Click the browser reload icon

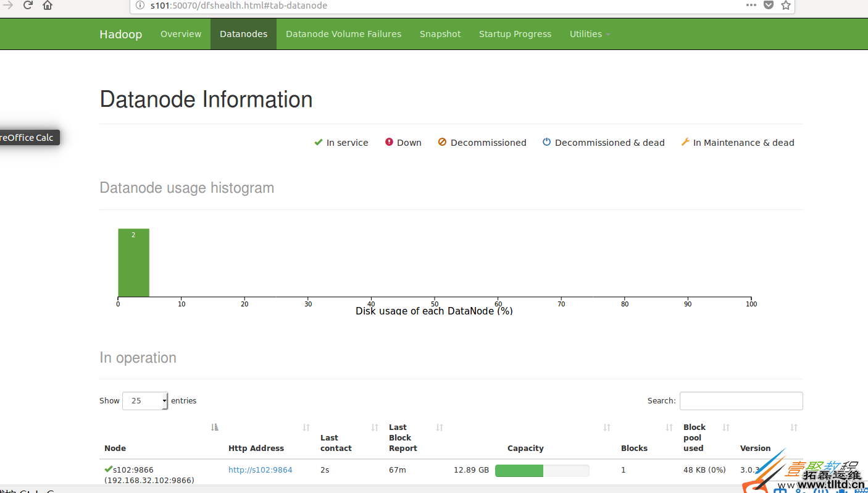28,6
